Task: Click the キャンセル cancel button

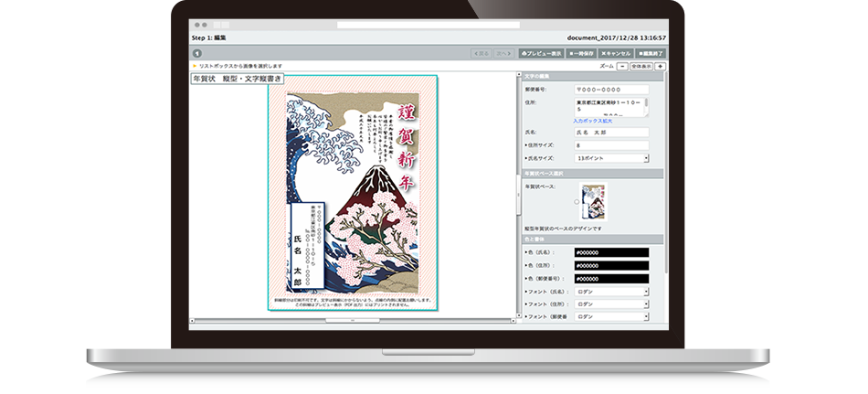Action: coord(616,54)
